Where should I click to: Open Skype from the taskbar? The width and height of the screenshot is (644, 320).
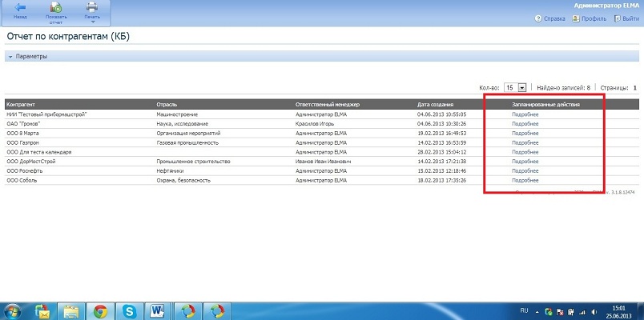click(x=129, y=310)
